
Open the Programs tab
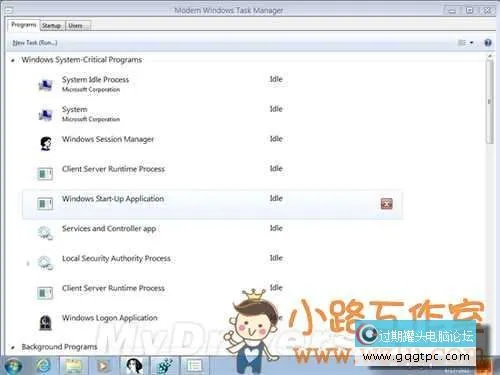[x=23, y=25]
